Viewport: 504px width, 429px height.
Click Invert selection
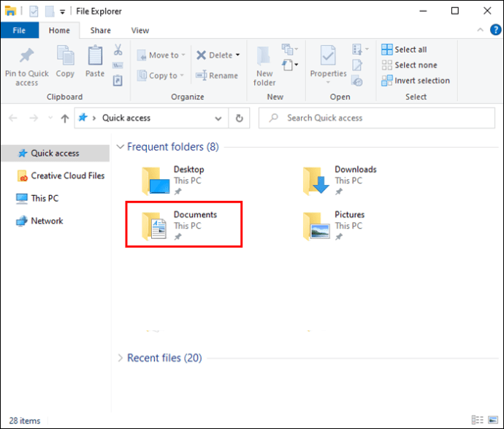click(x=416, y=80)
